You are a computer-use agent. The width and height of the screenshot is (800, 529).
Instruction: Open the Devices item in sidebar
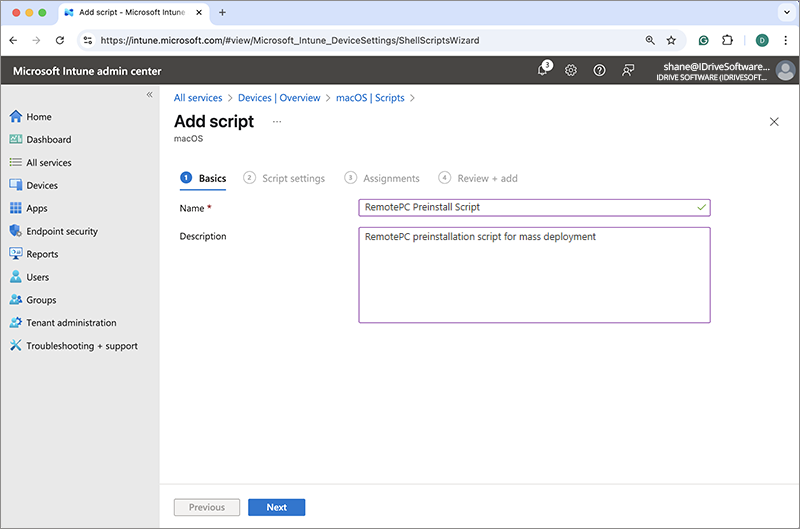pyautogui.click(x=42, y=185)
